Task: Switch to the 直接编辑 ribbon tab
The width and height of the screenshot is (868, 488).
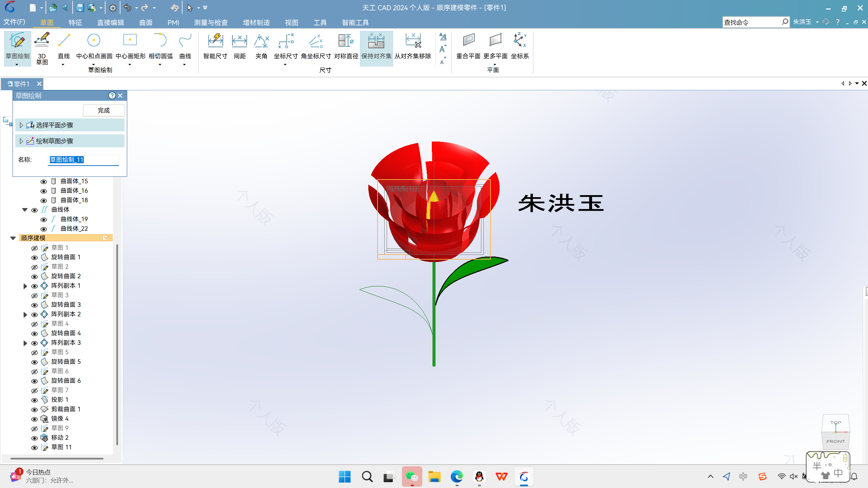Action: tap(111, 22)
